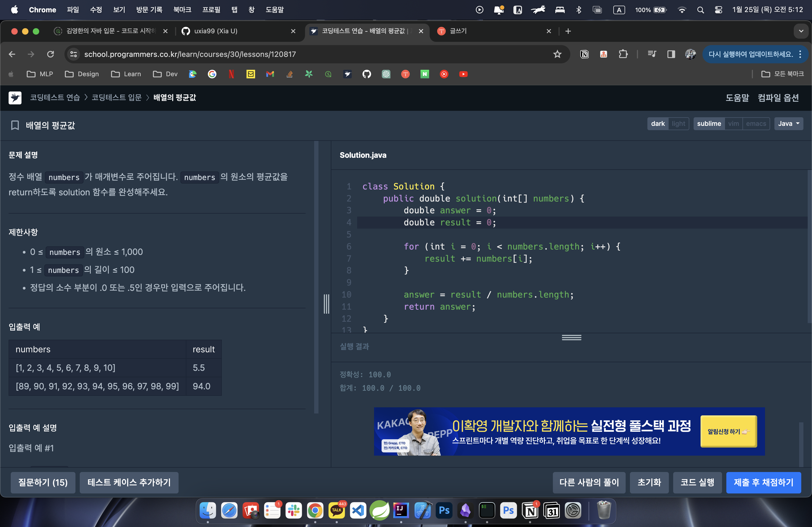Star this page in address bar
This screenshot has width=812, height=527.
coord(557,54)
